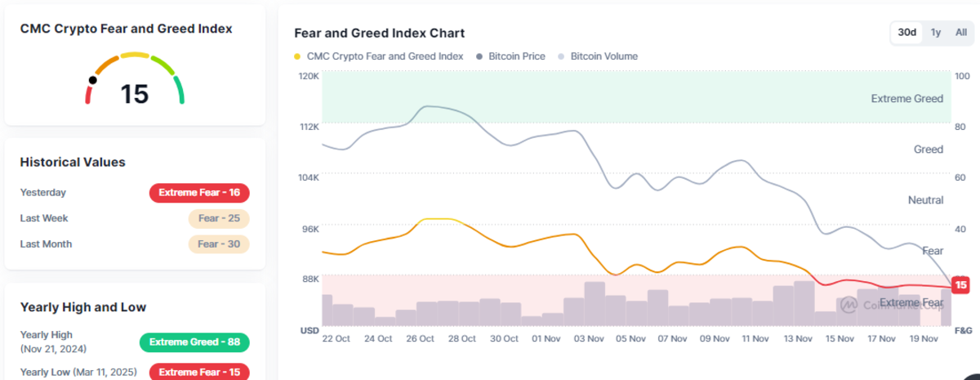
Task: Click the Fear - 30 Last Month badge
Action: click(218, 244)
